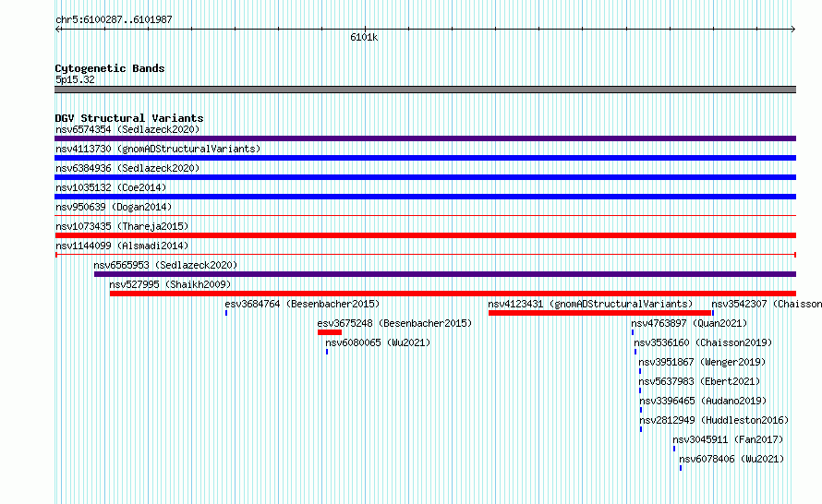The height and width of the screenshot is (504, 822).
Task: Open the nsv1035132 (Coe2014) variant
Action: click(x=111, y=187)
